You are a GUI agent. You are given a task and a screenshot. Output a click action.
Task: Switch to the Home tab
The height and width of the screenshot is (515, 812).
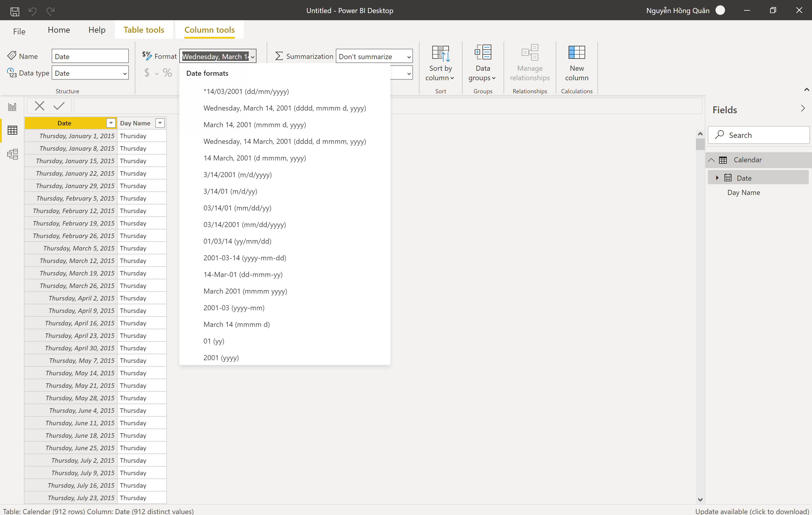click(x=59, y=30)
